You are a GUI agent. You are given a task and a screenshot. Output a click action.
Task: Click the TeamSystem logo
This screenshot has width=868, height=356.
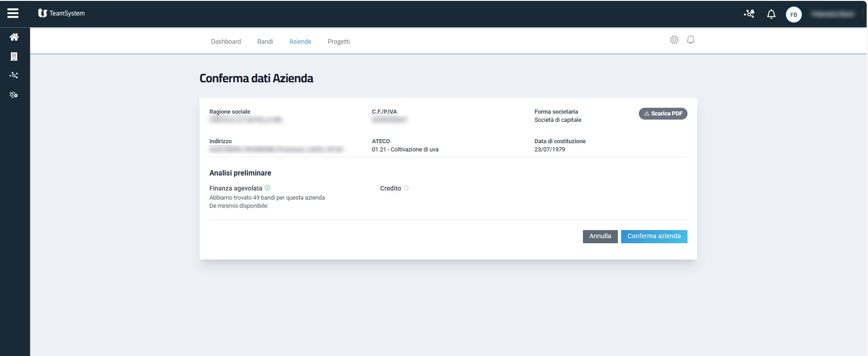61,13
